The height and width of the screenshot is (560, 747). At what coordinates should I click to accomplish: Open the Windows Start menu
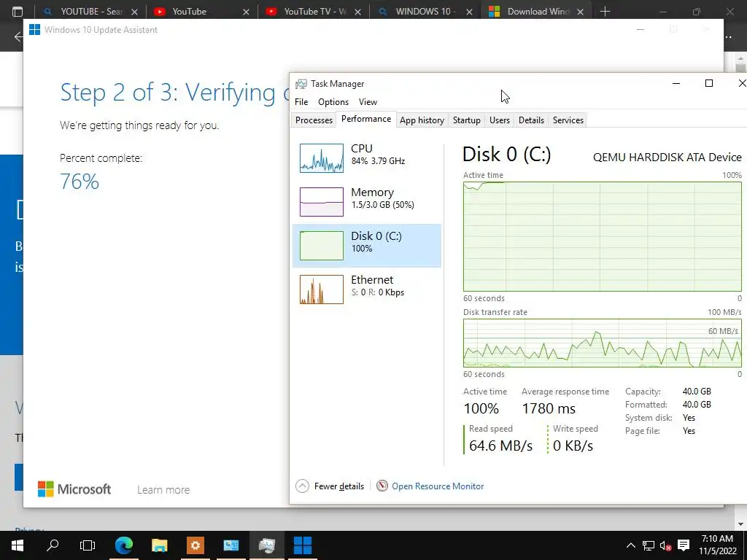[18, 545]
